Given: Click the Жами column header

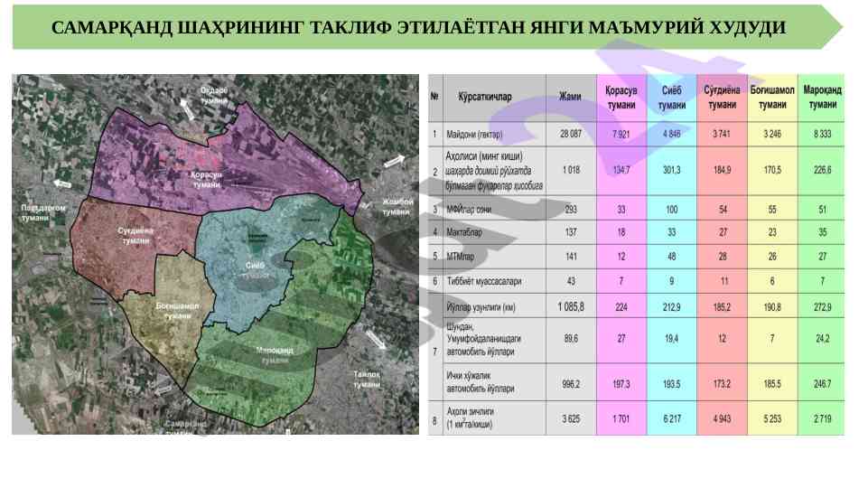Looking at the screenshot, I should [570, 97].
